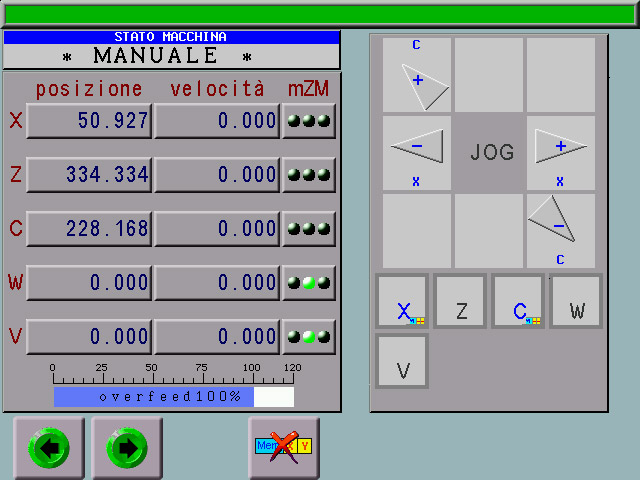This screenshot has width=640, height=480.
Task: Click the crossed-out memory icon button
Action: (284, 447)
